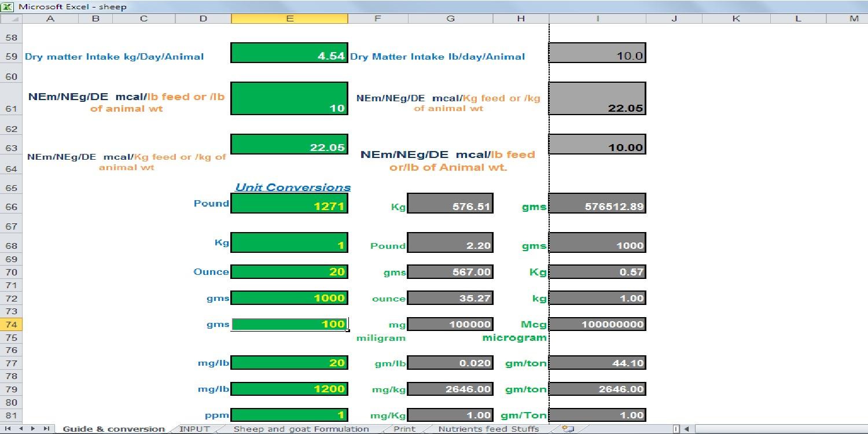Open the Nutrients feed Stuffs sheet tab
Screen dimensions: 868x434
click(x=488, y=429)
